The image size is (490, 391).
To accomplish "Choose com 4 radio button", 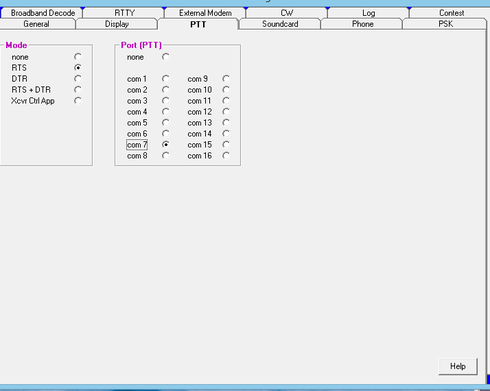I will point(165,112).
